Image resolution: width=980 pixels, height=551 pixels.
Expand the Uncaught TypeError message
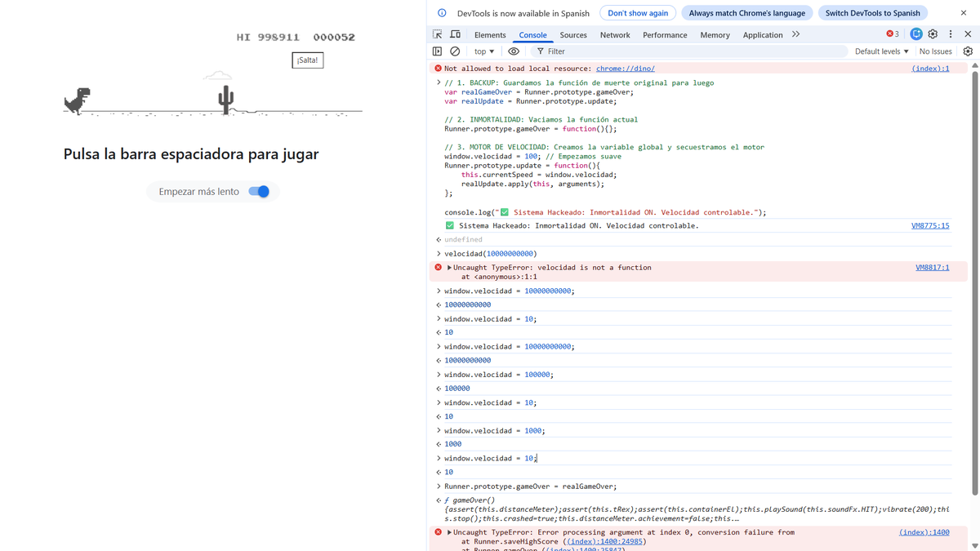pyautogui.click(x=448, y=267)
